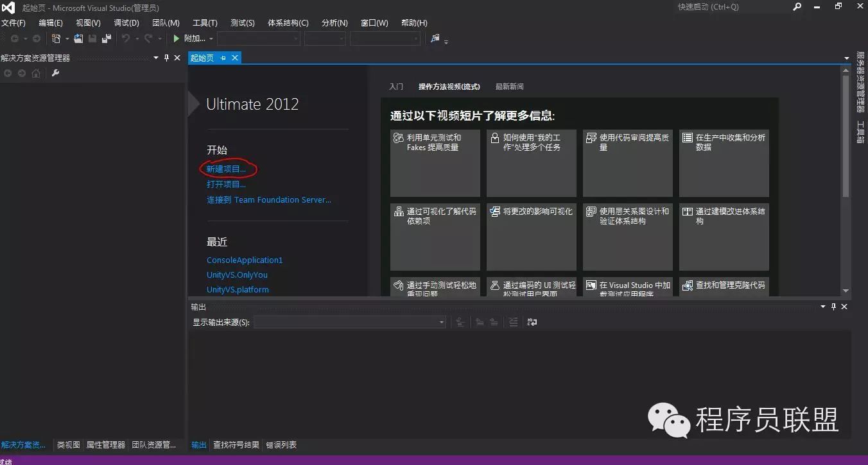This screenshot has height=465, width=868.
Task: Close the Solution Explorer panel
Action: tap(178, 58)
